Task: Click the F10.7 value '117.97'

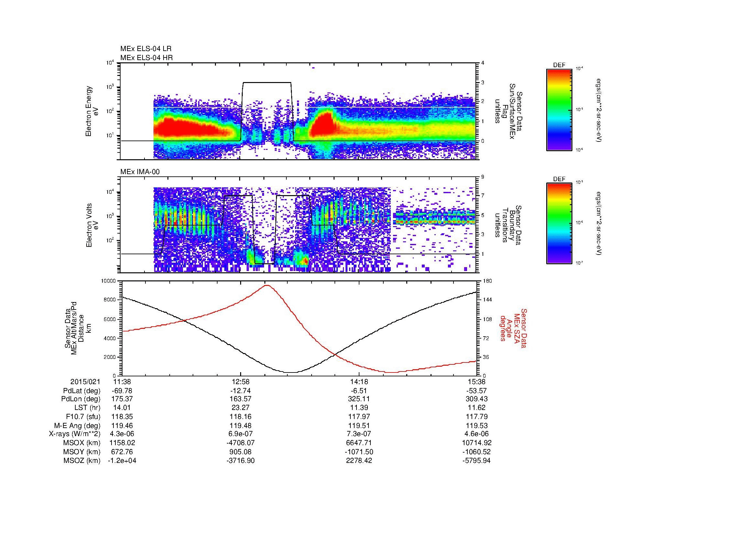Action: coord(359,416)
